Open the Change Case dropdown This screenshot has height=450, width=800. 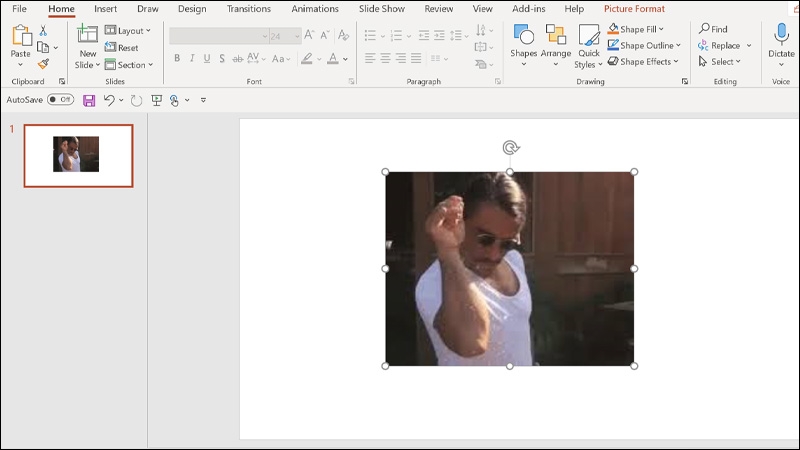(281, 59)
